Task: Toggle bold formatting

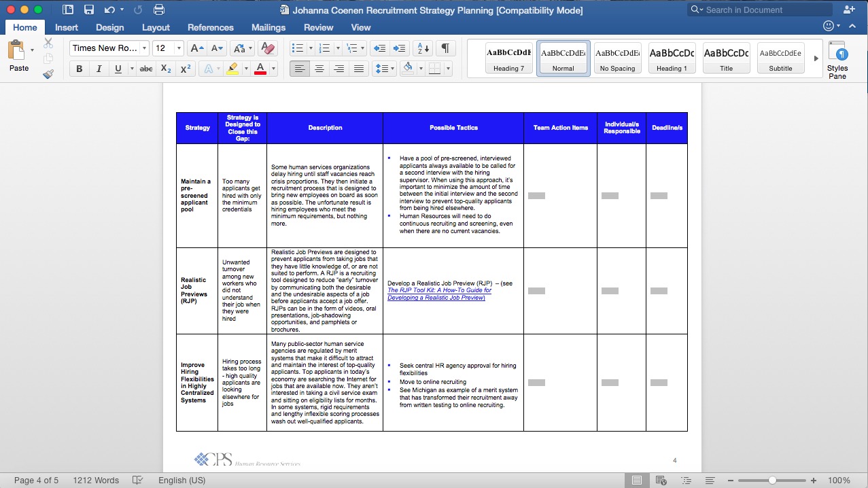Action: click(x=79, y=68)
